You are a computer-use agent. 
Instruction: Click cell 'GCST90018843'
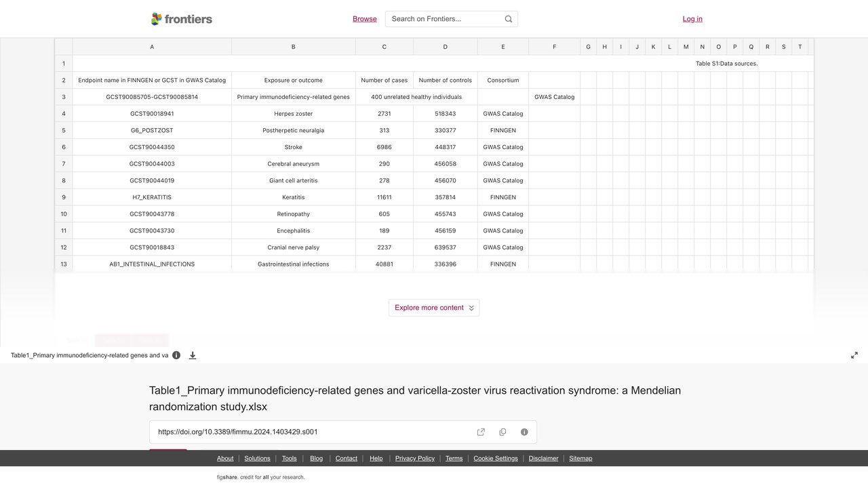152,247
